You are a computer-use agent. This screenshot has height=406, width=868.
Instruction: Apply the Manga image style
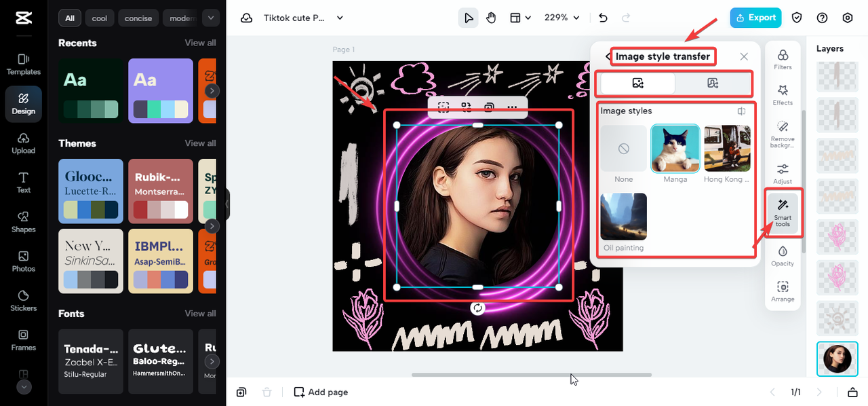coord(675,154)
